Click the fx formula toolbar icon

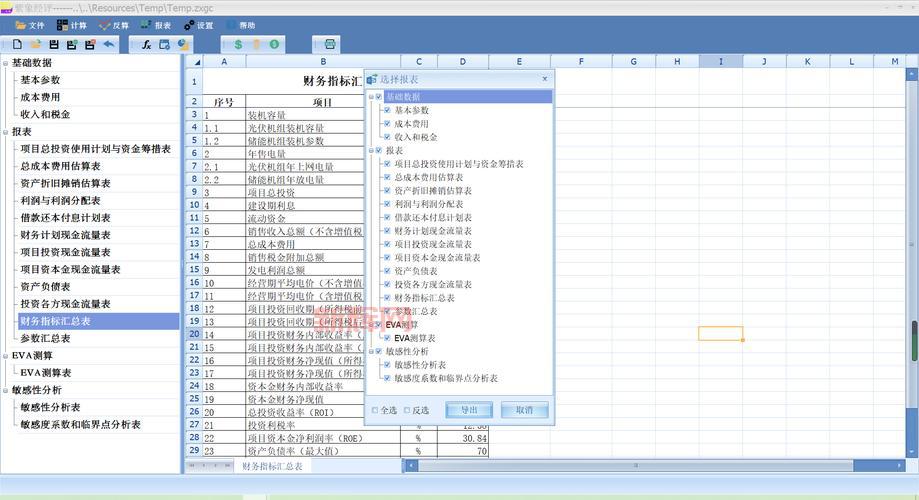click(147, 44)
